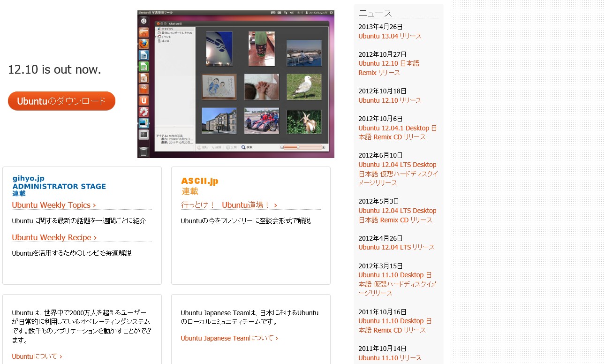The width and height of the screenshot is (605, 364).
Task: Open the 11.10 Desktop 仮想ハードディスクイメージ release link
Action: 397,284
